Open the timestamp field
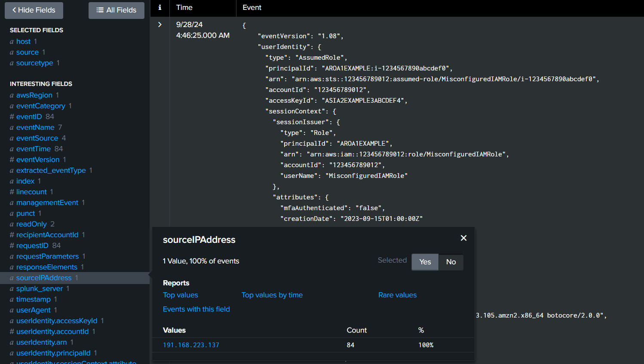Viewport: 644px width, 364px height. (x=34, y=299)
